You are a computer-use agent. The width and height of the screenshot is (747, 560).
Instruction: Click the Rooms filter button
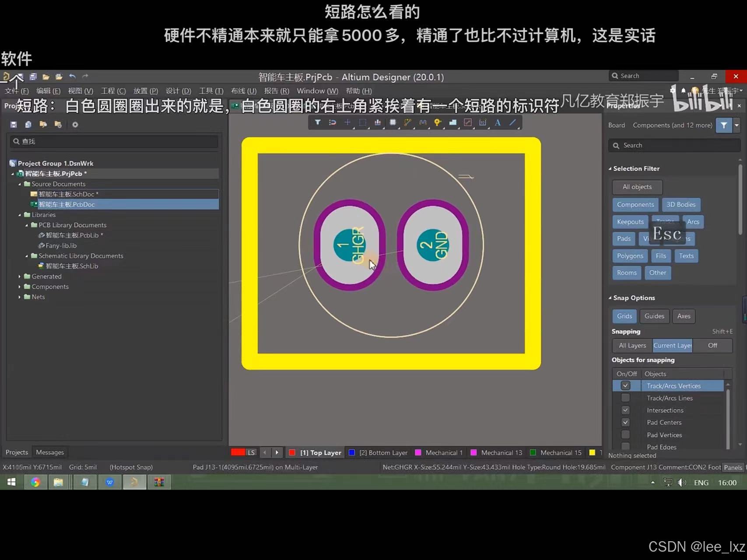pos(627,273)
